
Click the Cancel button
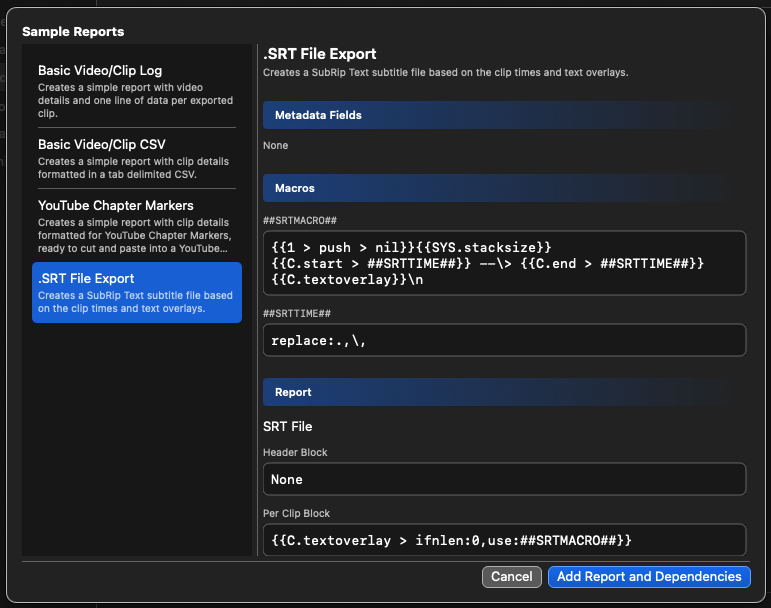tap(511, 577)
